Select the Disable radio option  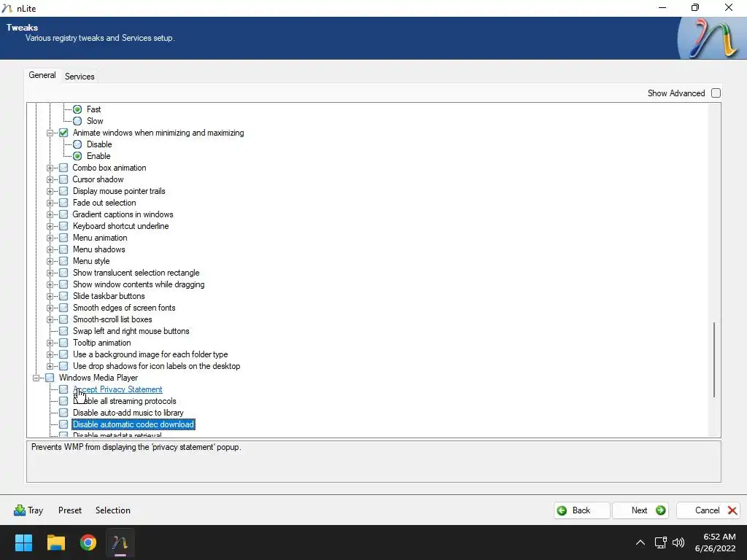point(77,144)
